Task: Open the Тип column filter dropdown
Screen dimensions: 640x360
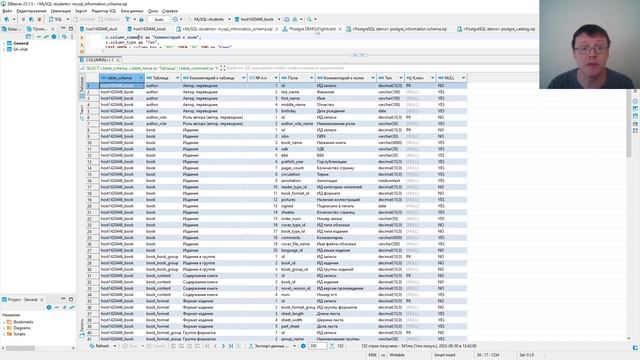Action: point(401,78)
